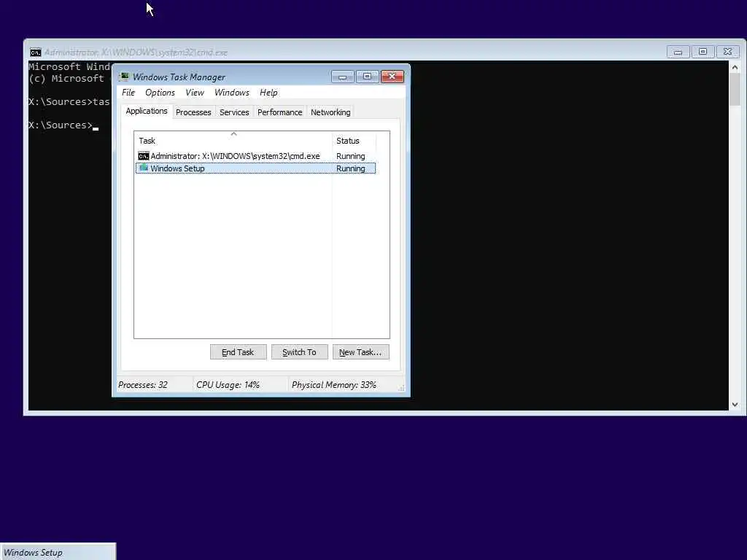Click the cmd window vertical scrollbar thumb
The width and height of the screenshot is (747, 560).
(735, 90)
